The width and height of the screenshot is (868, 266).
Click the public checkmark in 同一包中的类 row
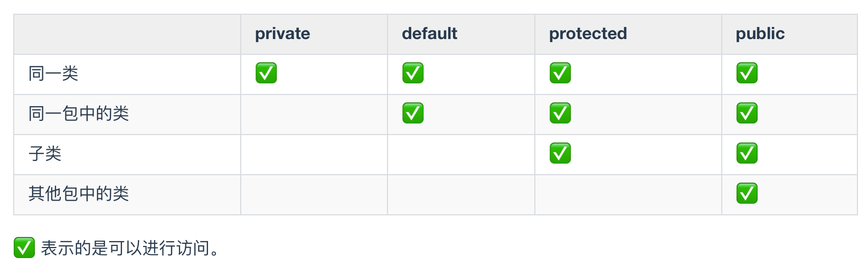coord(747,113)
